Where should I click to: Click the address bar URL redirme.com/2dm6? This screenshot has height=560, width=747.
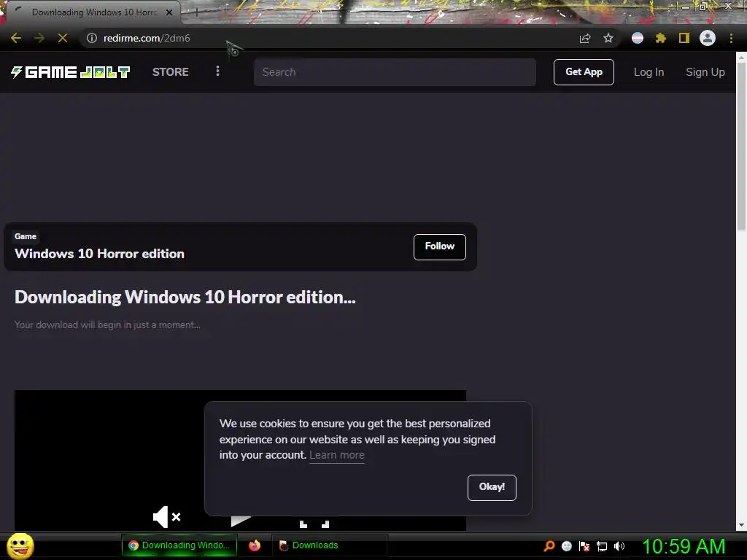147,38
